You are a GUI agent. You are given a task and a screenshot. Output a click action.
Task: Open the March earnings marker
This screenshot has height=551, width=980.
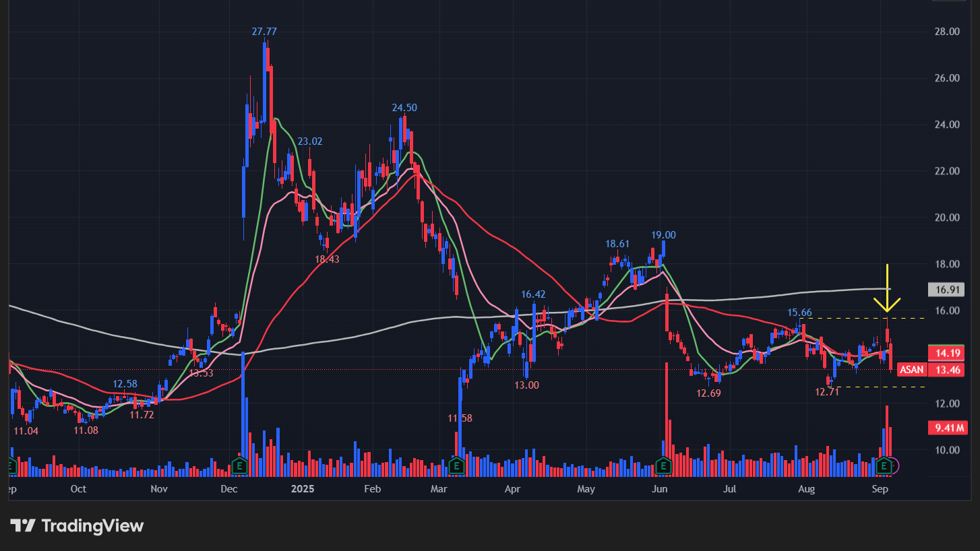click(456, 465)
